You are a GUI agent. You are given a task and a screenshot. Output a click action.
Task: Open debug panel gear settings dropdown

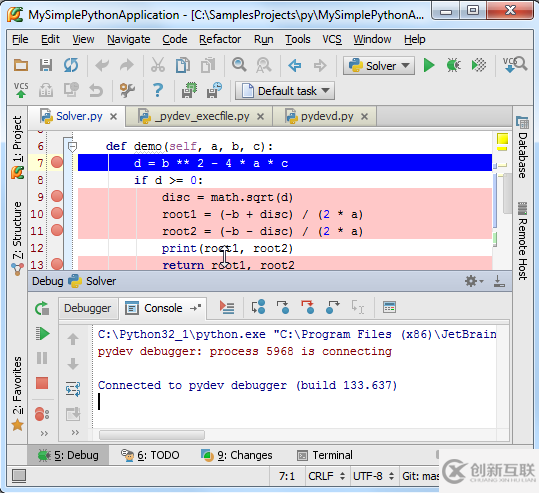tap(474, 281)
